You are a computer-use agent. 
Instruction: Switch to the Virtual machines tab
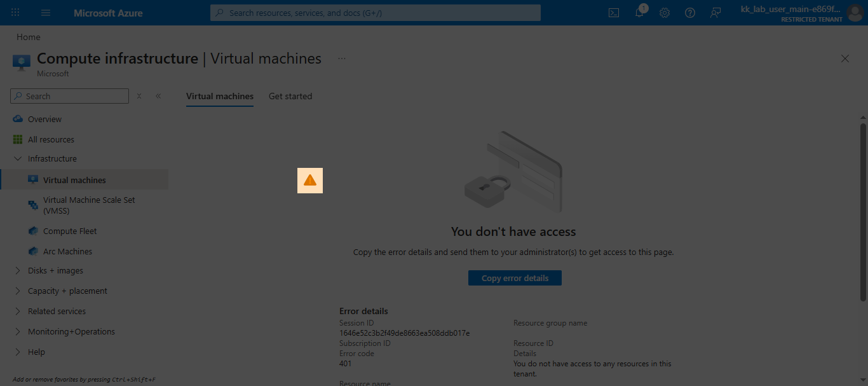point(220,96)
